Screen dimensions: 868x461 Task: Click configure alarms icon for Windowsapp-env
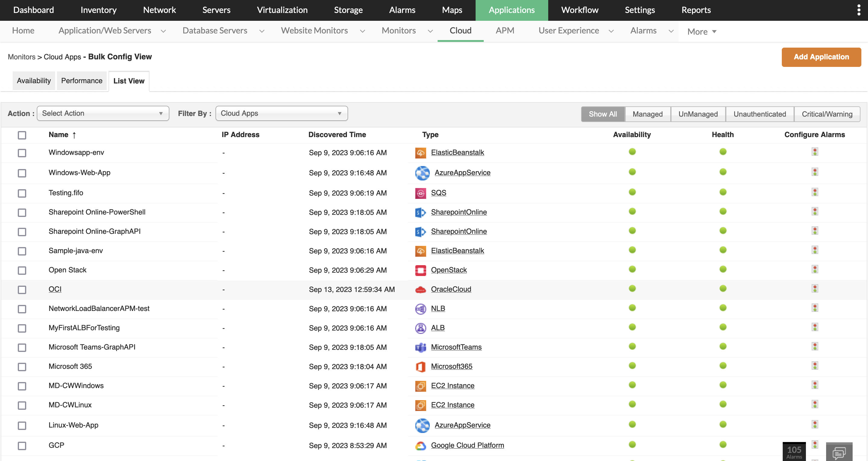pyautogui.click(x=814, y=152)
